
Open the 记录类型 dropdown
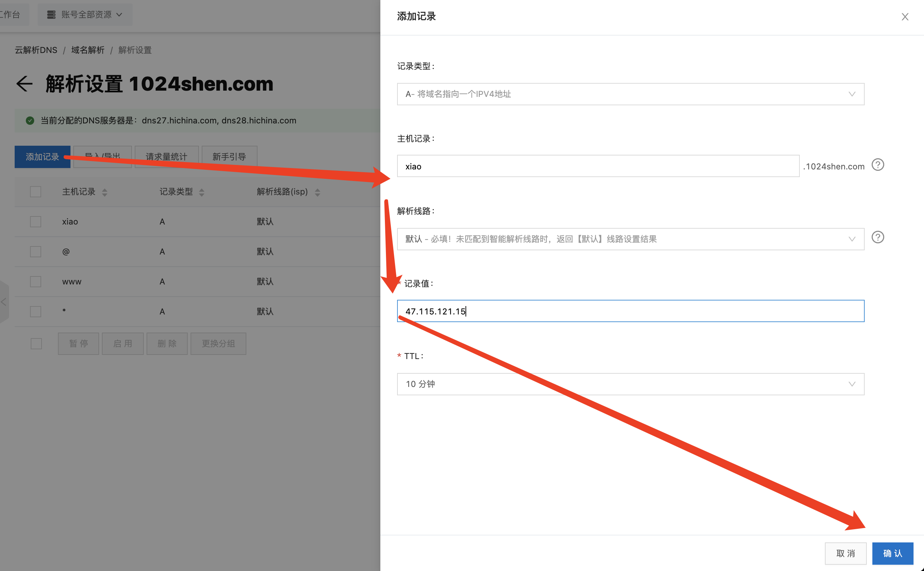pos(630,94)
